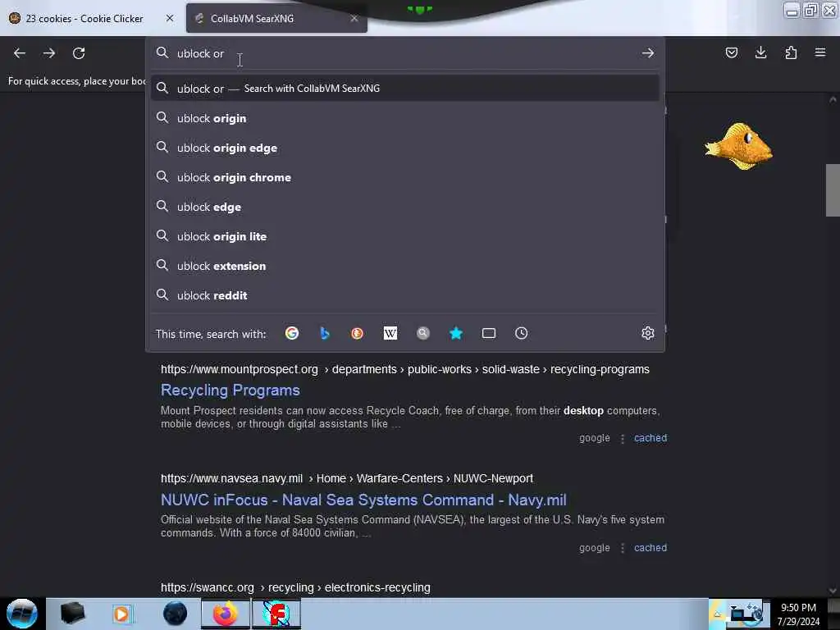840x630 pixels.
Task: Pick the 'ublock reddit' suggestion
Action: (405, 295)
